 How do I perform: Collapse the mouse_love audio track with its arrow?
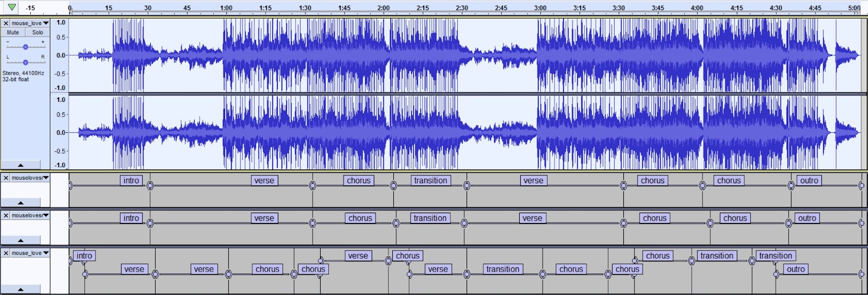click(21, 165)
